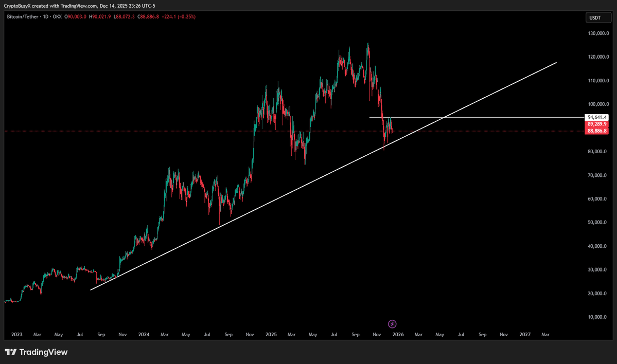Viewport: 617px width, 364px height.
Task: Select the 94,641.4 horizontal line price label
Action: coord(597,118)
